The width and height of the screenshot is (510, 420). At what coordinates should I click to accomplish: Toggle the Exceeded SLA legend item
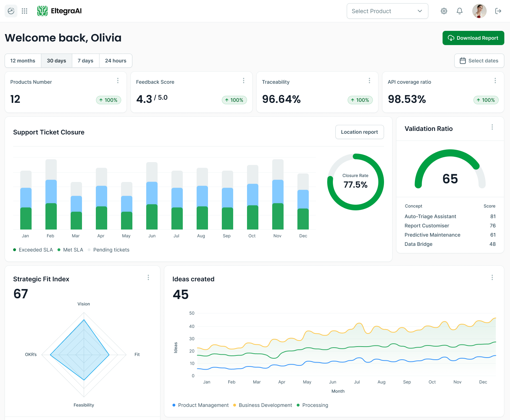pos(33,250)
